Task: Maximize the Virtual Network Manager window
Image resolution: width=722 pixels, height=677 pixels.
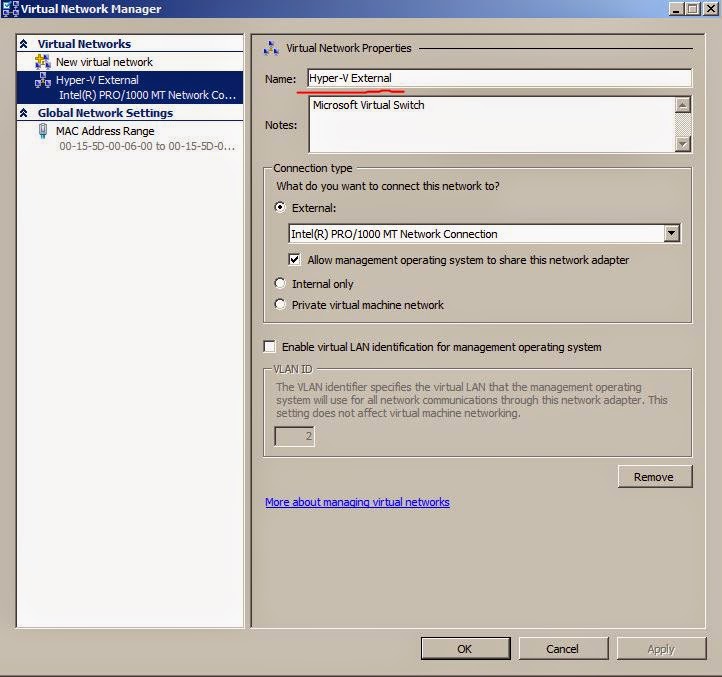Action: coord(693,9)
